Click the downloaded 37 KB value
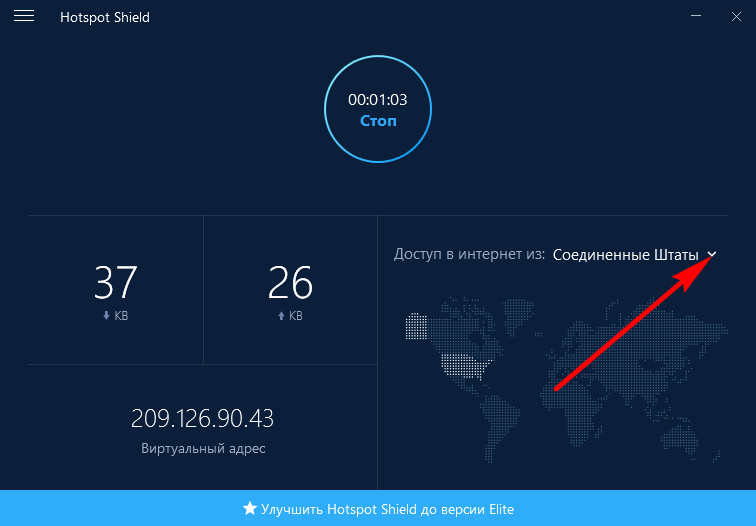The width and height of the screenshot is (756, 526). coord(116,283)
